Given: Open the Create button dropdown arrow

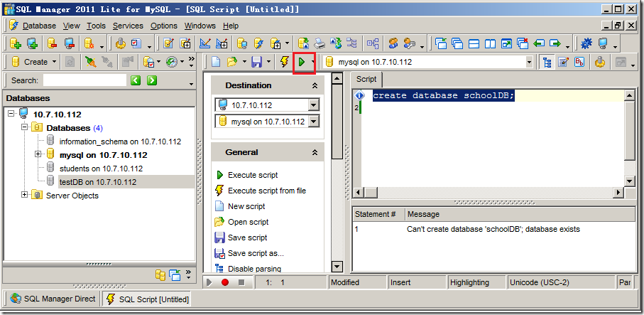Looking at the screenshot, I should (x=54, y=62).
